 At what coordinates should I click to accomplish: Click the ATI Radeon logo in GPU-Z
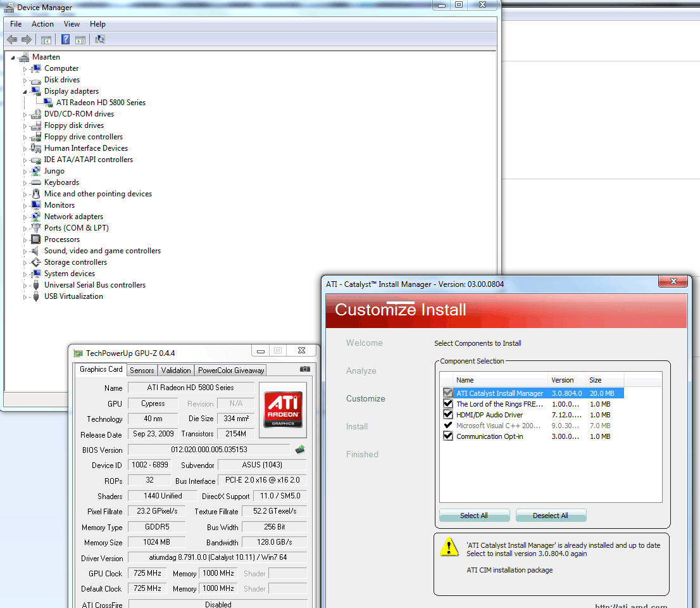[x=283, y=409]
